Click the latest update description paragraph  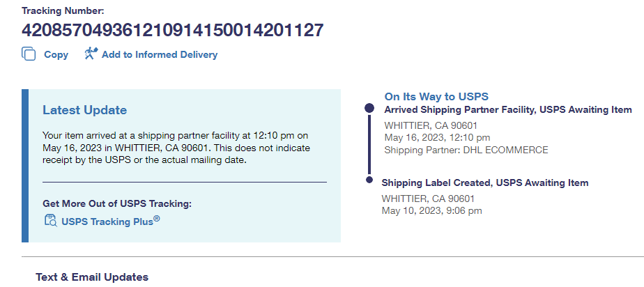point(176,147)
